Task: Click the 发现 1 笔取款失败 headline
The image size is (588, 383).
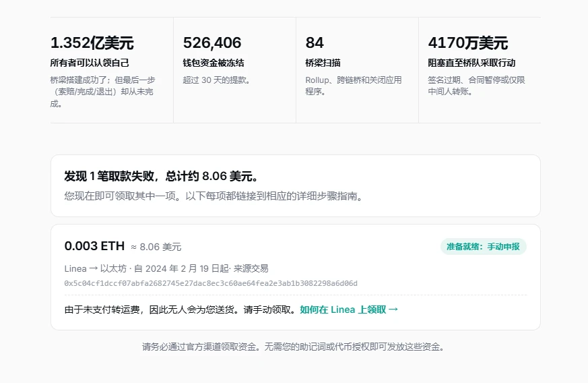Action: click(x=161, y=176)
